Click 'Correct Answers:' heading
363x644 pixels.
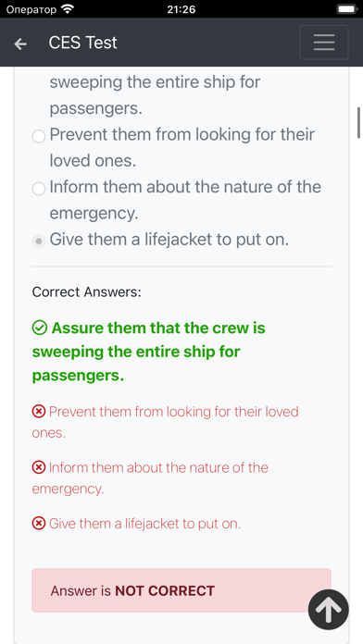tap(87, 292)
